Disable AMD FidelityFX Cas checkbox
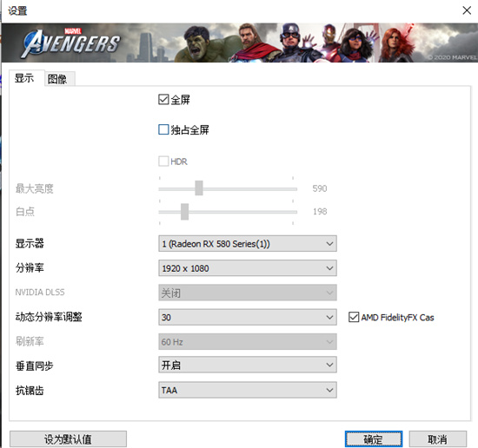478x448 pixels. 354,318
